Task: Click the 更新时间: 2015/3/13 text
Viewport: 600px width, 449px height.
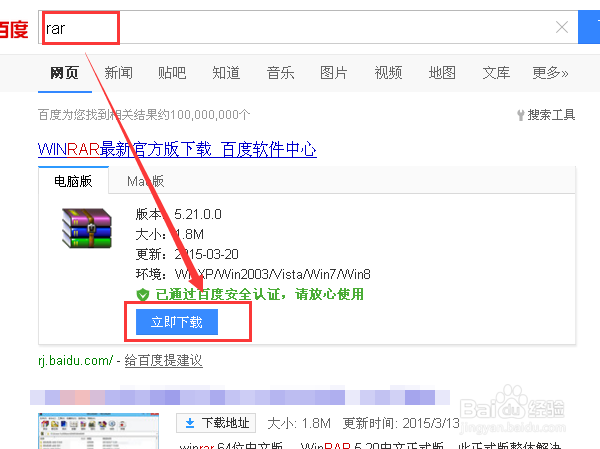Action: click(x=401, y=423)
